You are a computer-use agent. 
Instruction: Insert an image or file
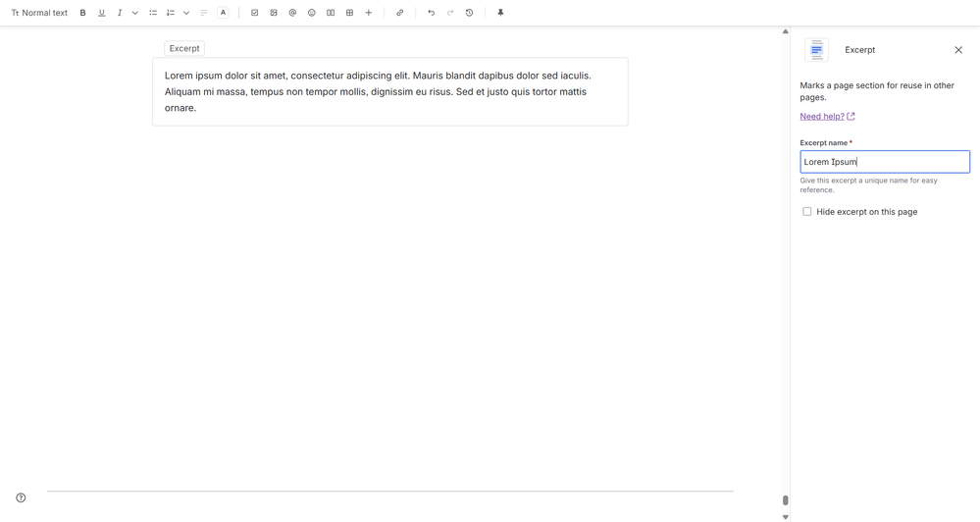point(274,13)
